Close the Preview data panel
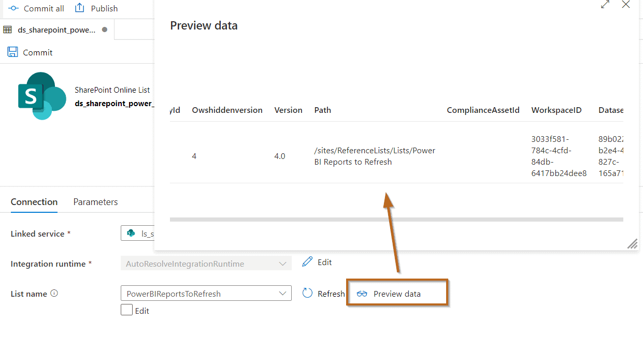The width and height of the screenshot is (643, 364). (x=626, y=4)
